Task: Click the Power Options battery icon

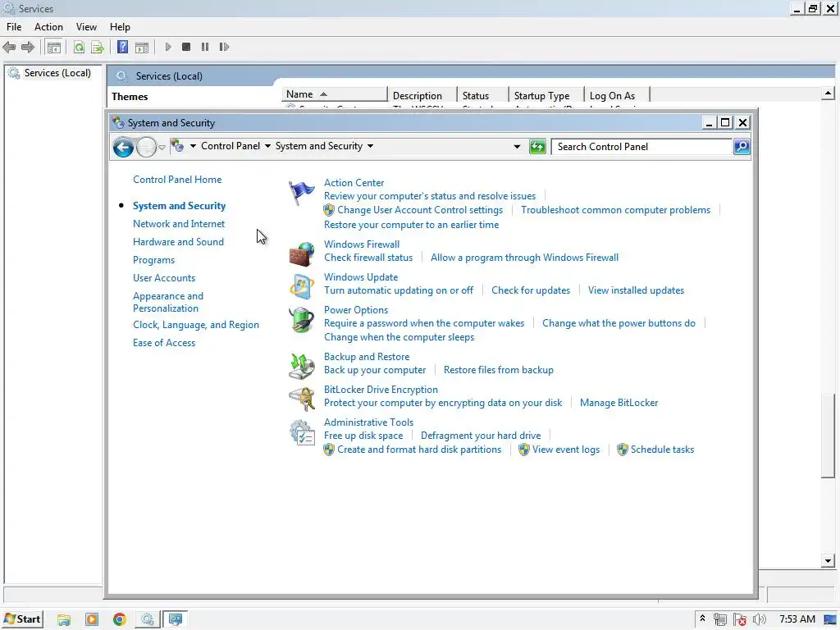Action: pyautogui.click(x=302, y=320)
